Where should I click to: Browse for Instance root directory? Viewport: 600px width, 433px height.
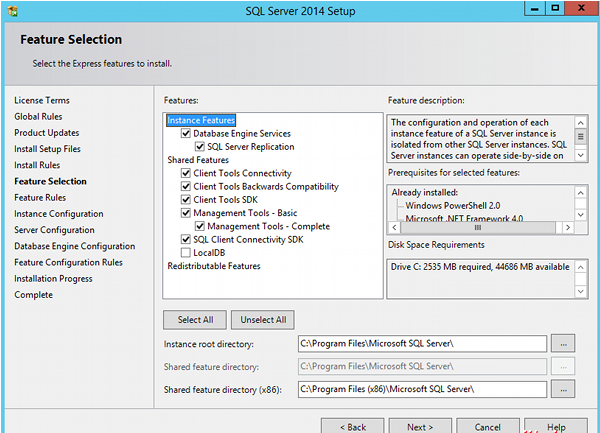pos(563,343)
